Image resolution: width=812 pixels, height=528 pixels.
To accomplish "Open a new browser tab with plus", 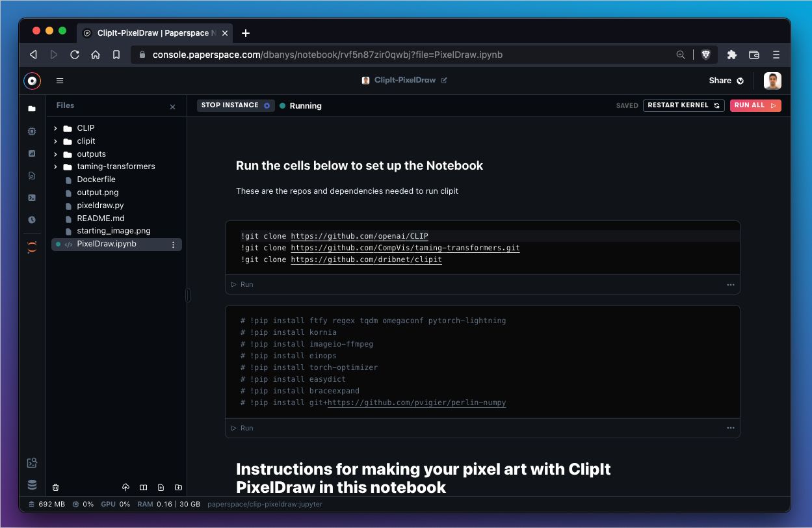I will click(x=245, y=33).
